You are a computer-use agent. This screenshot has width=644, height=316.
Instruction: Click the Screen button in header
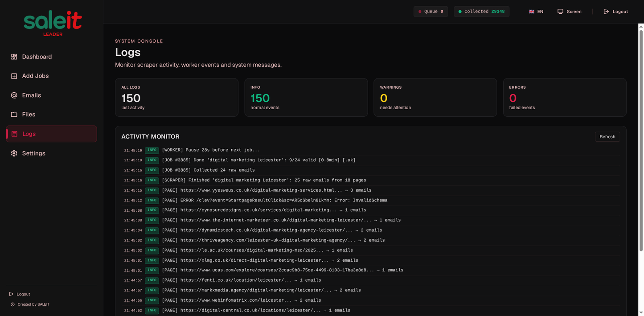pos(569,12)
